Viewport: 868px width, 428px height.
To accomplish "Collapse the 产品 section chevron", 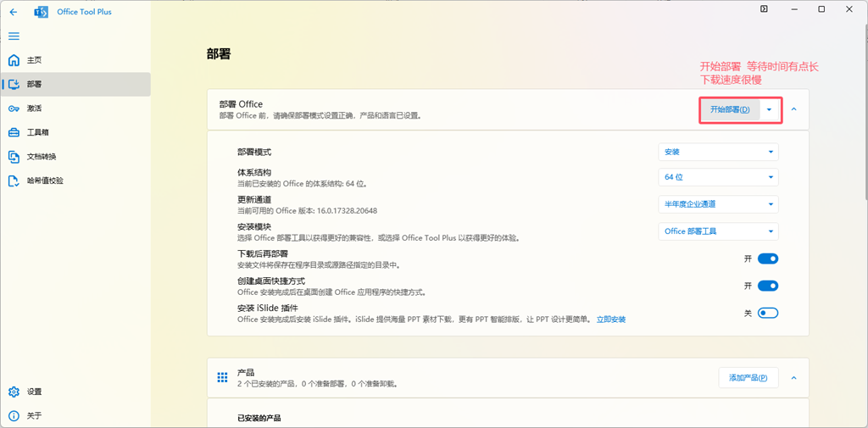I will [793, 378].
